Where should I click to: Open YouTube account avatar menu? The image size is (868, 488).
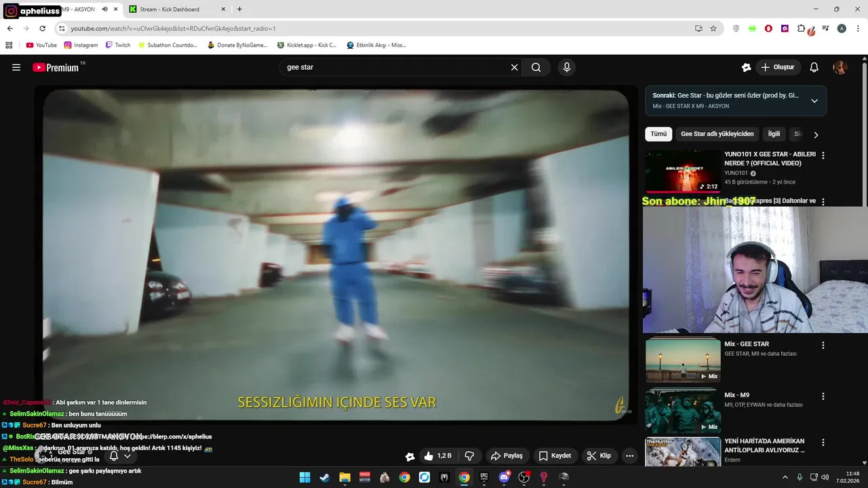pyautogui.click(x=840, y=67)
